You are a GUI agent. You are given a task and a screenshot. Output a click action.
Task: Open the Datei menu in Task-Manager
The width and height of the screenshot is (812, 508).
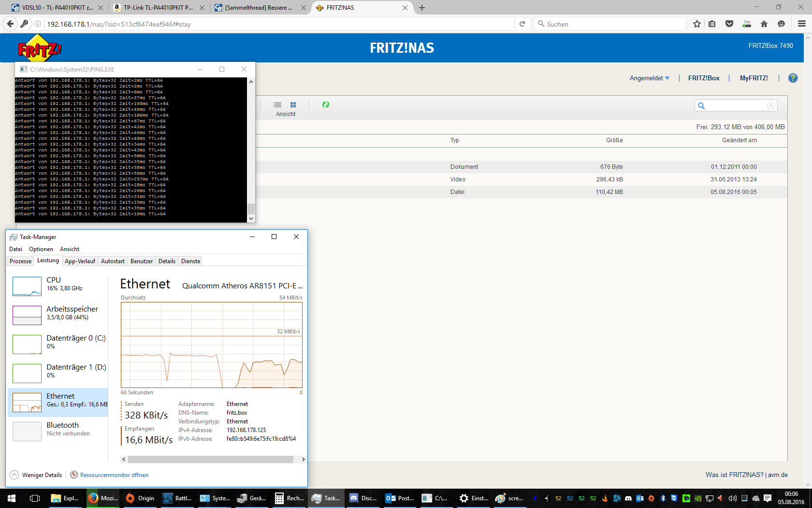16,249
